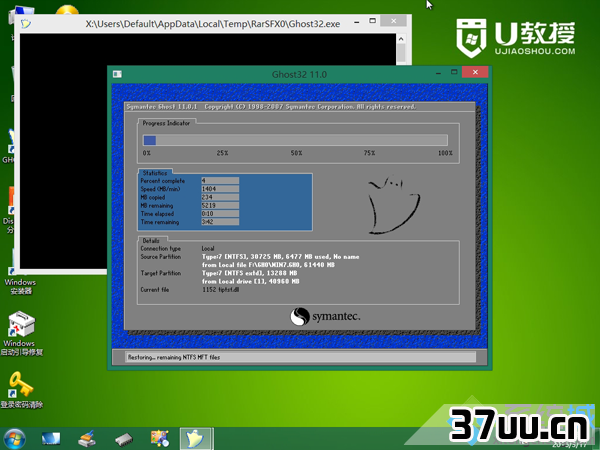The image size is (600, 450).
Task: Click the Ghost32 11.0 title bar icon
Action: pyautogui.click(x=117, y=74)
